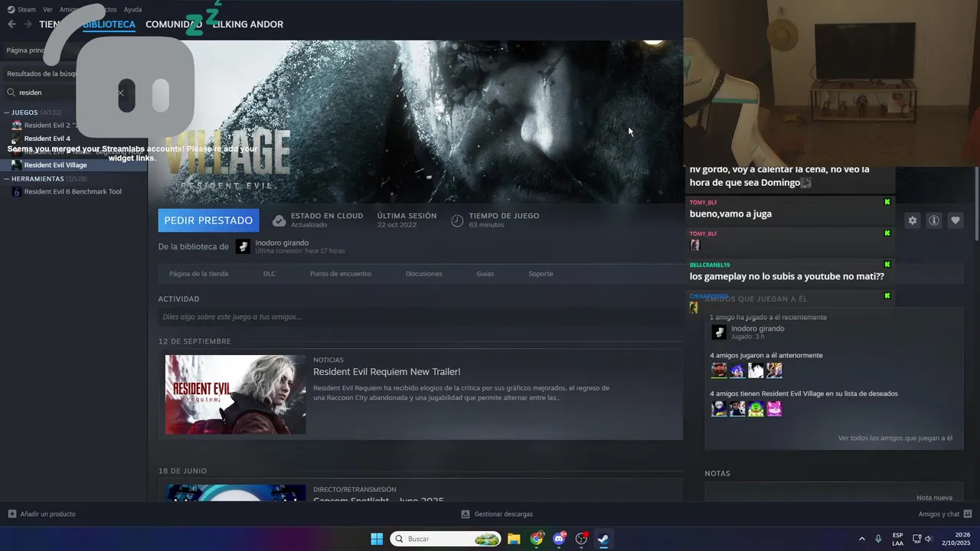Click the Steam taskbar icon
This screenshot has width=980, height=551.
click(x=603, y=539)
